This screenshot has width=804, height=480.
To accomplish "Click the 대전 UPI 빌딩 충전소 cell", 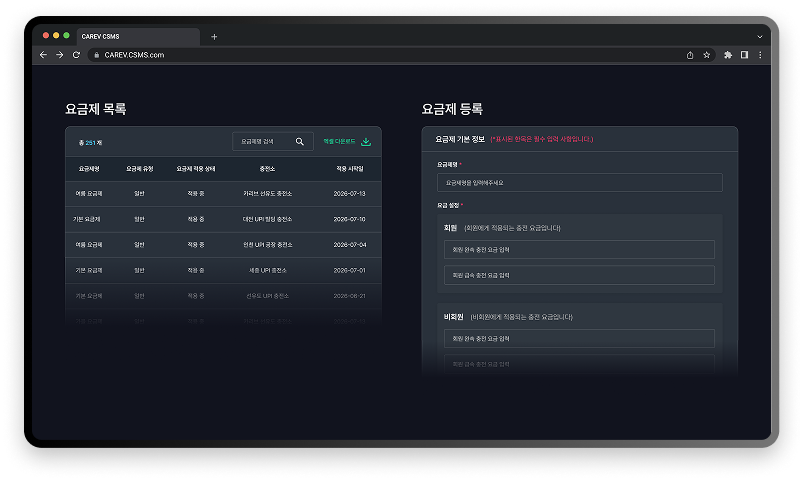I will tap(267, 219).
